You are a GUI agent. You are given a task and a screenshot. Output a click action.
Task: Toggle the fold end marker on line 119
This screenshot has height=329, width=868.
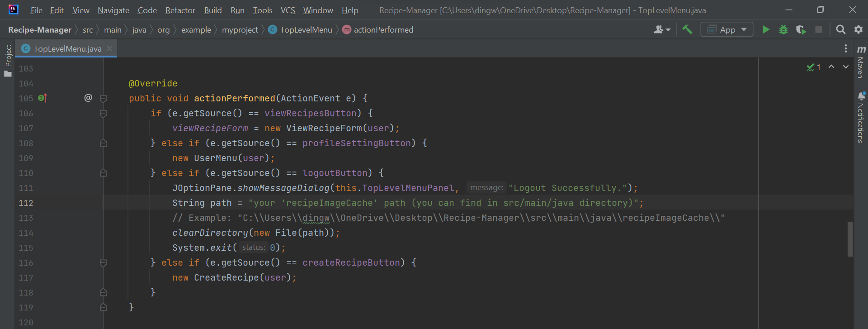(103, 307)
